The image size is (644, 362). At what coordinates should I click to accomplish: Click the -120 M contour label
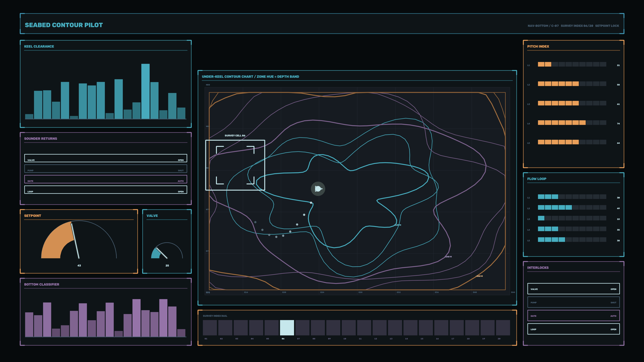pyautogui.click(x=397, y=225)
